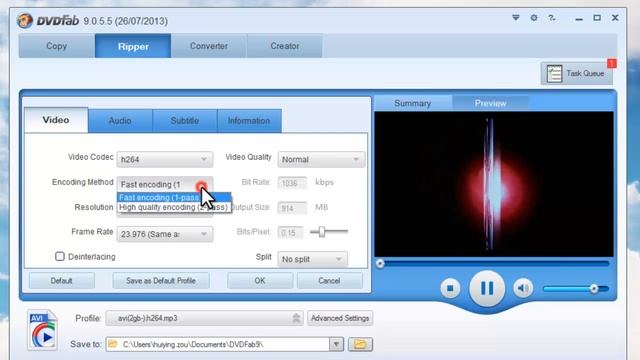Expand the Save to path dropdown arrow

[336, 344]
